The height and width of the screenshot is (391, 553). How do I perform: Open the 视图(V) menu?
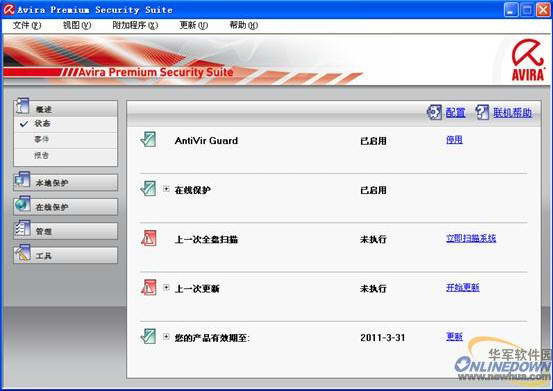pyautogui.click(x=77, y=25)
